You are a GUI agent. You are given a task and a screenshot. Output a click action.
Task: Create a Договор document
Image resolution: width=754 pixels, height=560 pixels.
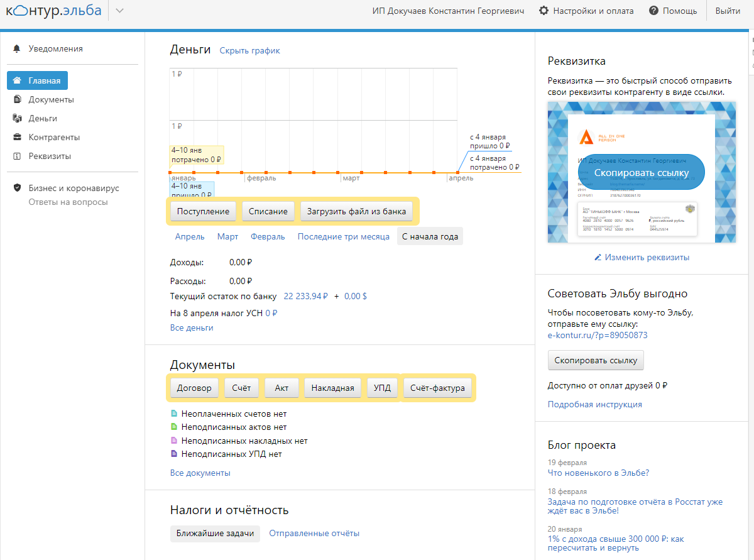[194, 388]
